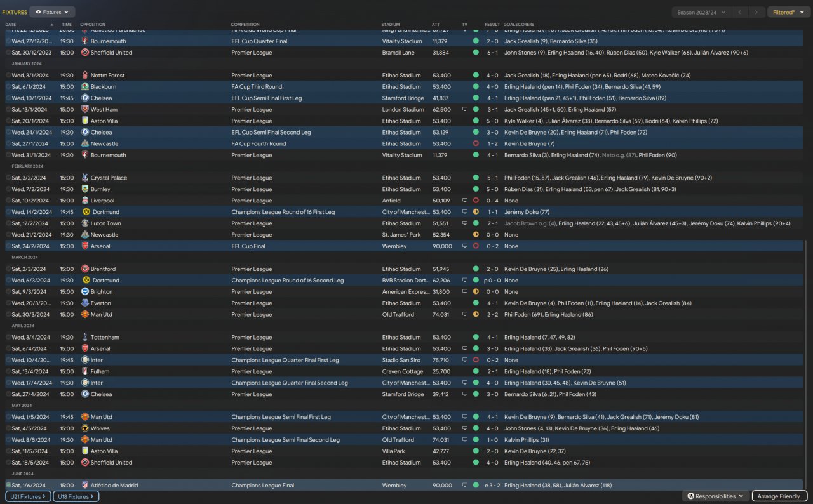Click the Wolves club badge
The image size is (813, 504).
coord(85,429)
